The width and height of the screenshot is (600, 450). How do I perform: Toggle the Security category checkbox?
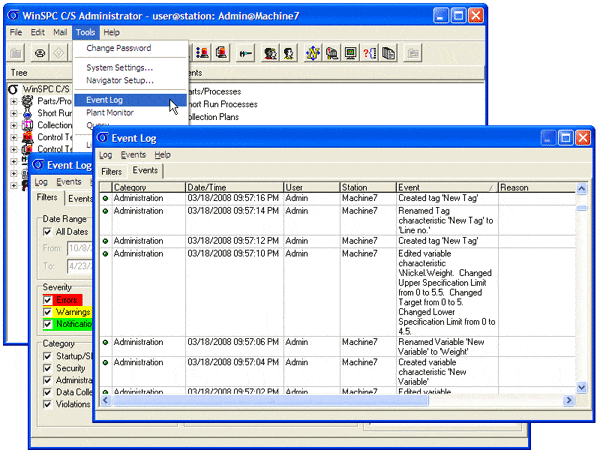[x=47, y=368]
